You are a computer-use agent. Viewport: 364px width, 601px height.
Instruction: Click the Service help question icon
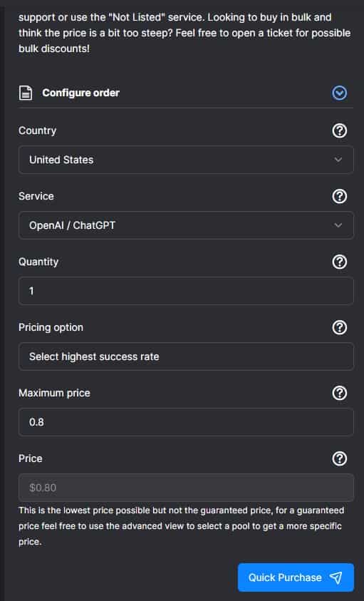[340, 196]
